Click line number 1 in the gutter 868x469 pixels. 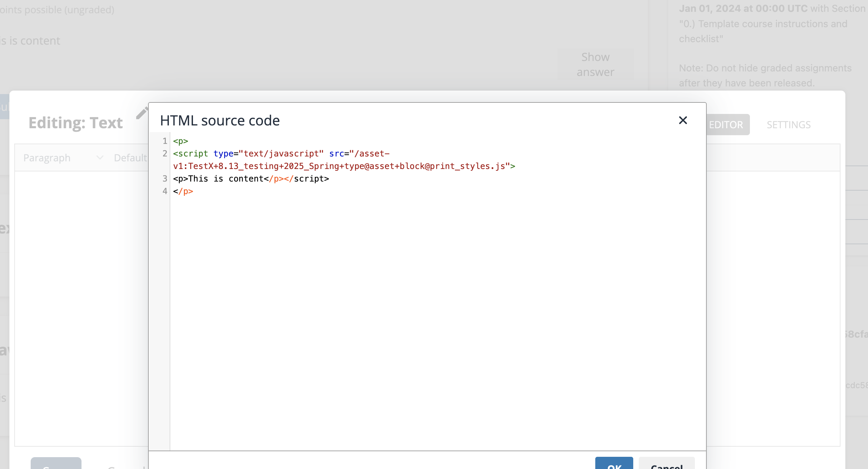[x=165, y=141]
